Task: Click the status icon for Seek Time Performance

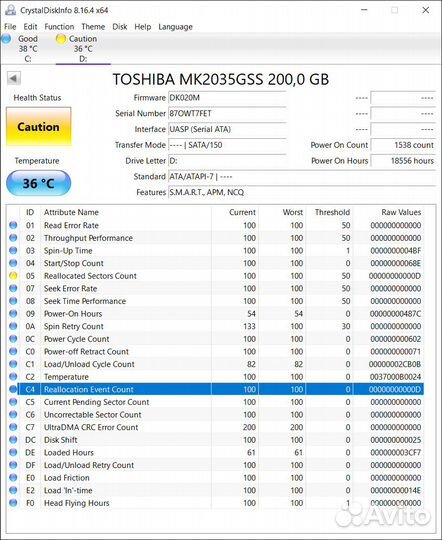Action: 13,301
